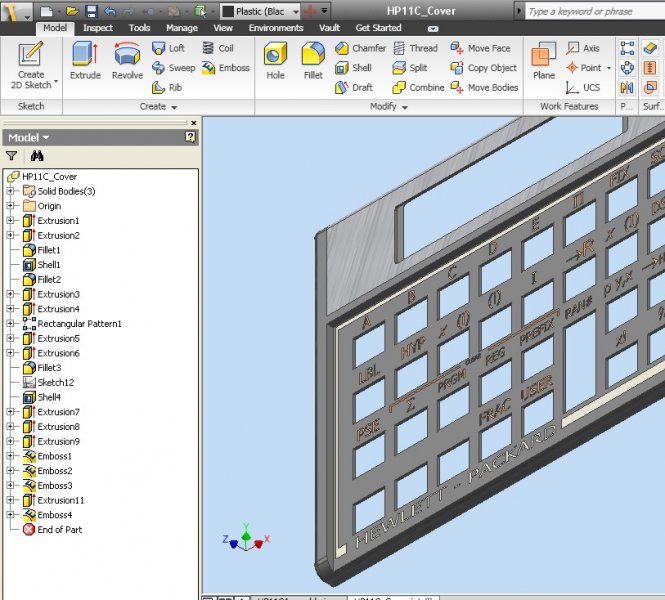Activate Move Face tool
Screen dimensions: 665x600
click(481, 48)
